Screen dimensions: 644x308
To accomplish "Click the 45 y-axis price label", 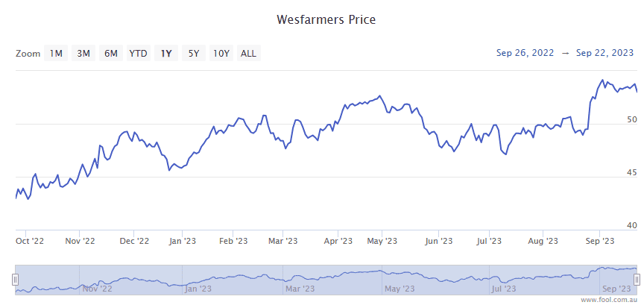I will tap(631, 172).
